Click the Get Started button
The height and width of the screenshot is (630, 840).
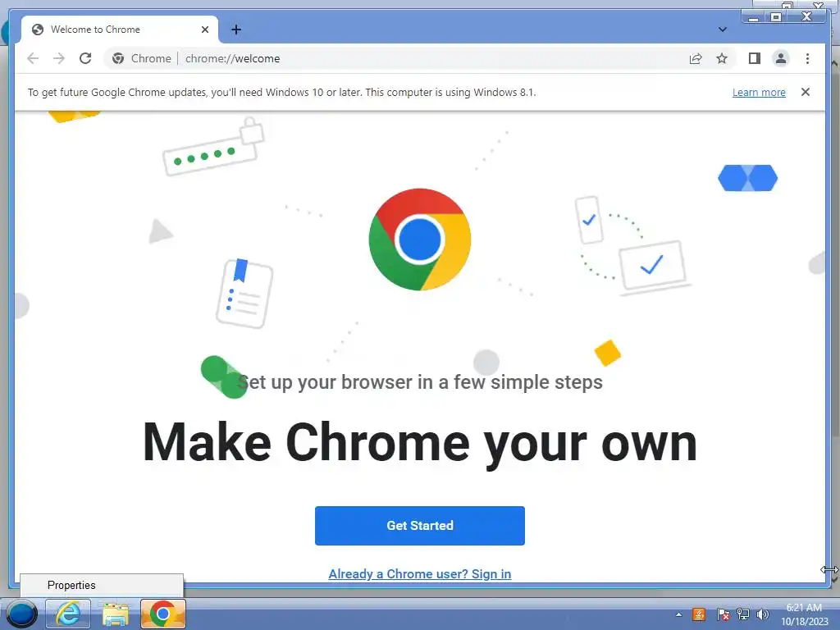pyautogui.click(x=419, y=526)
